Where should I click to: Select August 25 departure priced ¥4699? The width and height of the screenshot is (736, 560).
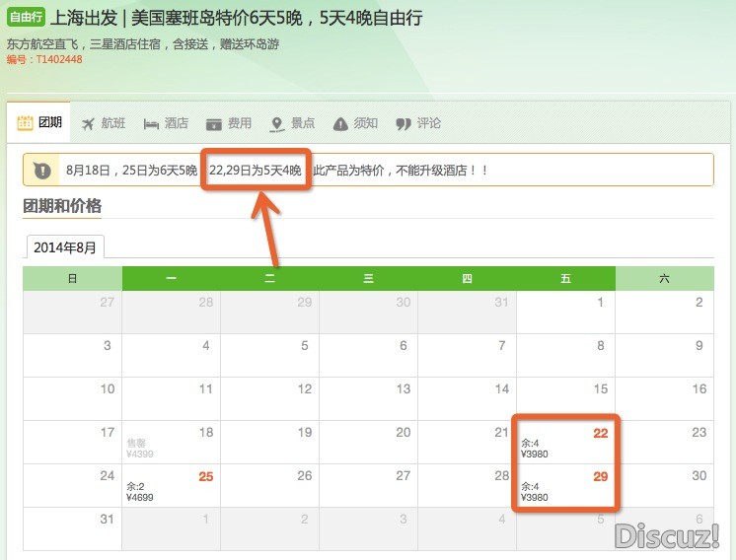[172, 486]
